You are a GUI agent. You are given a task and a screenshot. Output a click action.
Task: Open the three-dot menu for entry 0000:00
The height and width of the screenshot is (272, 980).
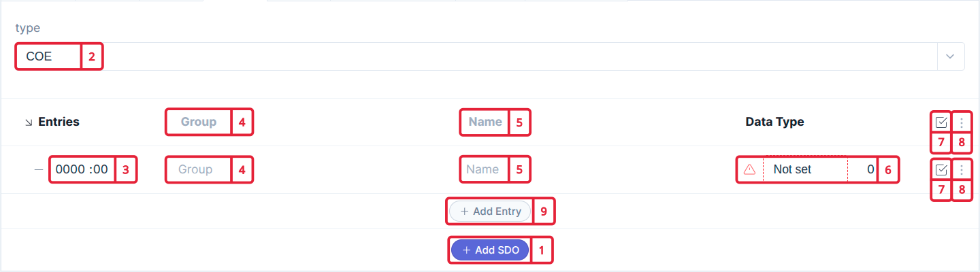click(x=962, y=169)
